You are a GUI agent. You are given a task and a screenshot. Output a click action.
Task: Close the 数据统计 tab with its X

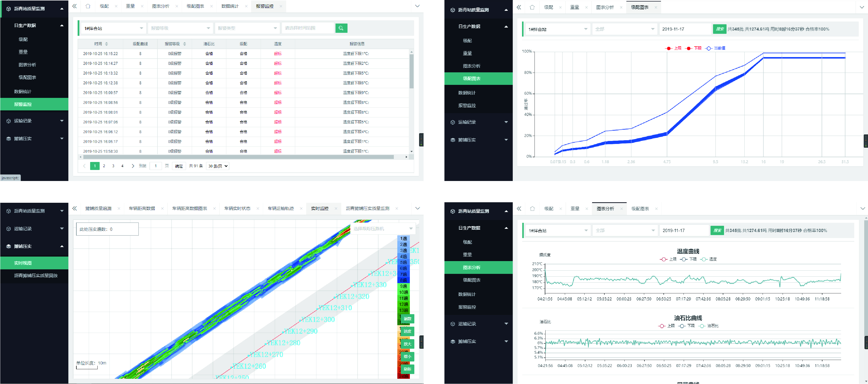tap(246, 7)
